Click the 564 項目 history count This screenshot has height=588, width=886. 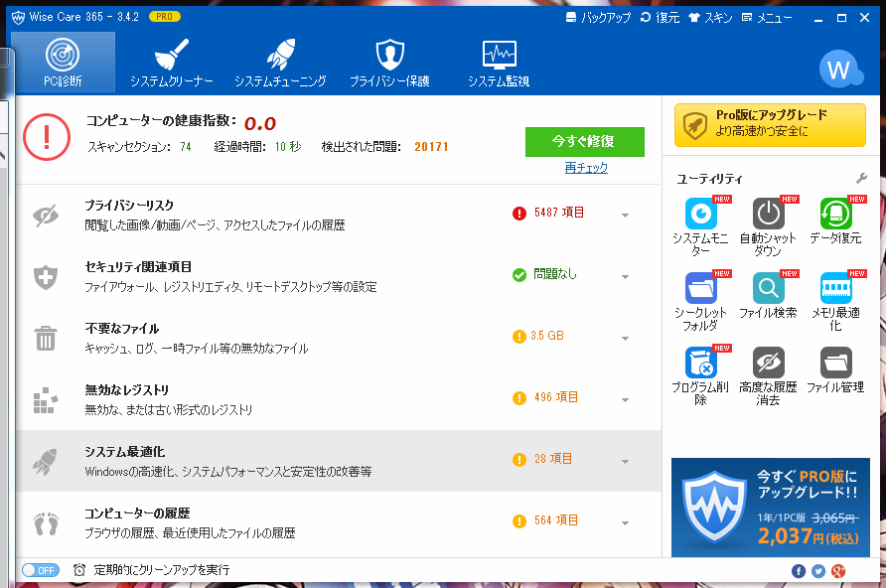[556, 520]
